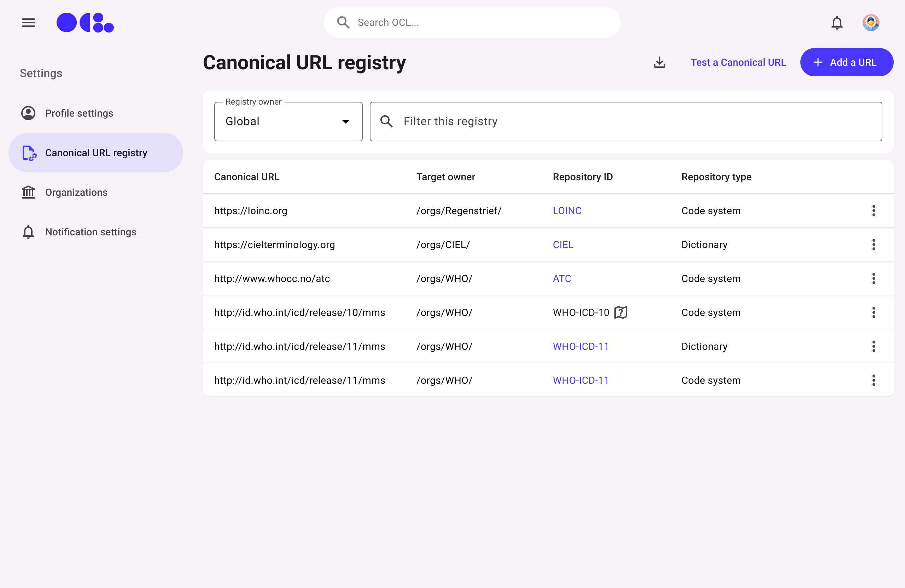Click Test a Canonical URL link

point(738,62)
